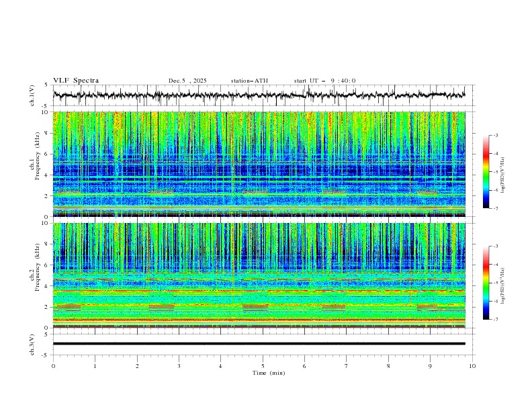Click inside the ch.2 spectrogram panel

point(262,275)
